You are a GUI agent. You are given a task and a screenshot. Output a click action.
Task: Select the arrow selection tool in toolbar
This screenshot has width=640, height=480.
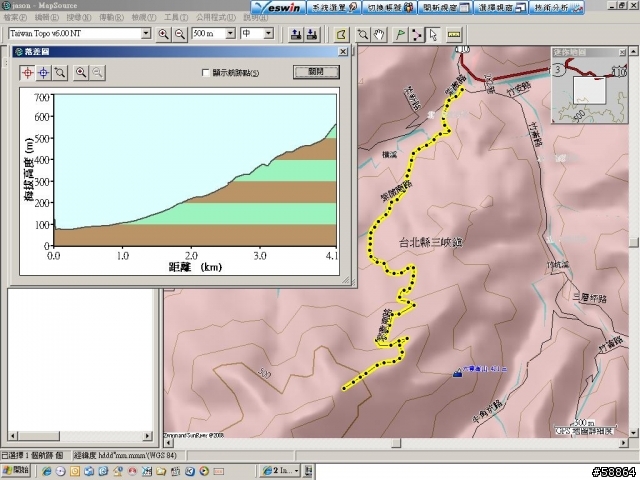click(x=433, y=34)
